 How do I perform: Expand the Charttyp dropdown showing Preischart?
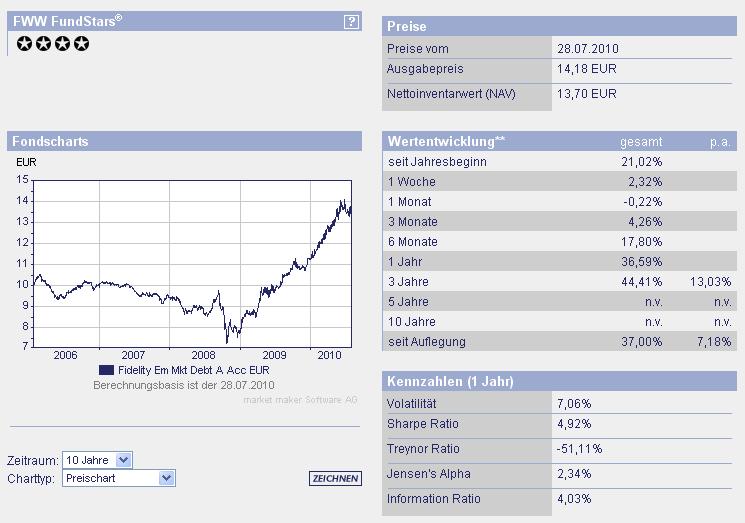[x=119, y=478]
